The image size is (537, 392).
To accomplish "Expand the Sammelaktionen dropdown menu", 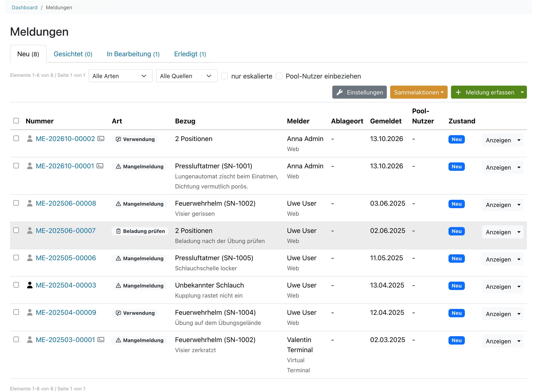I will [x=419, y=92].
